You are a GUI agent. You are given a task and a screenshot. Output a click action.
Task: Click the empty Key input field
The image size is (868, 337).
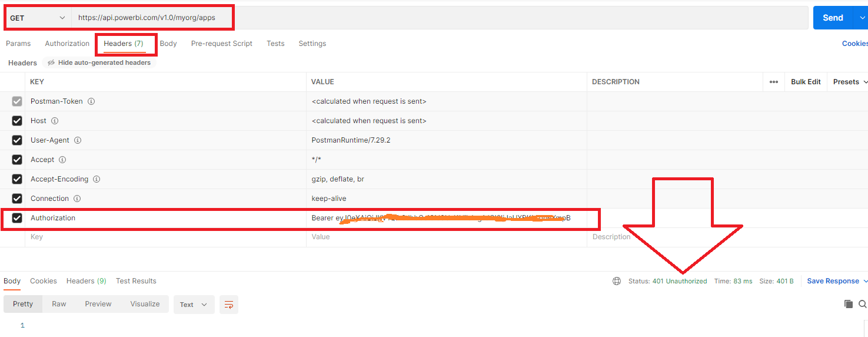coord(165,237)
